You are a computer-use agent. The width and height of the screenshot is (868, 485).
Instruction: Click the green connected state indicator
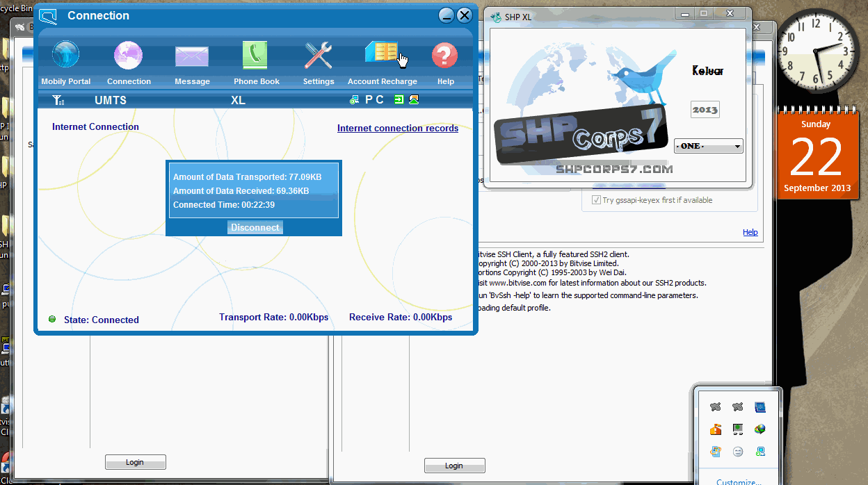pyautogui.click(x=52, y=319)
